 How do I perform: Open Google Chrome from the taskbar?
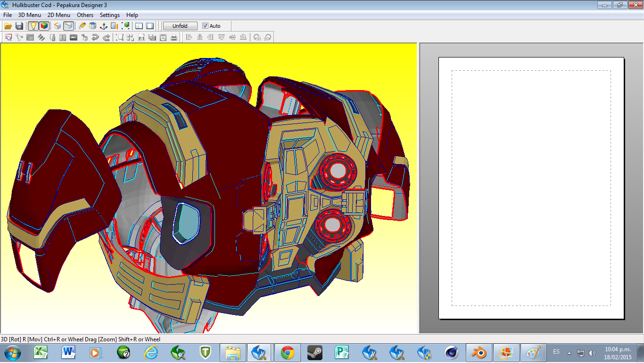pyautogui.click(x=288, y=352)
